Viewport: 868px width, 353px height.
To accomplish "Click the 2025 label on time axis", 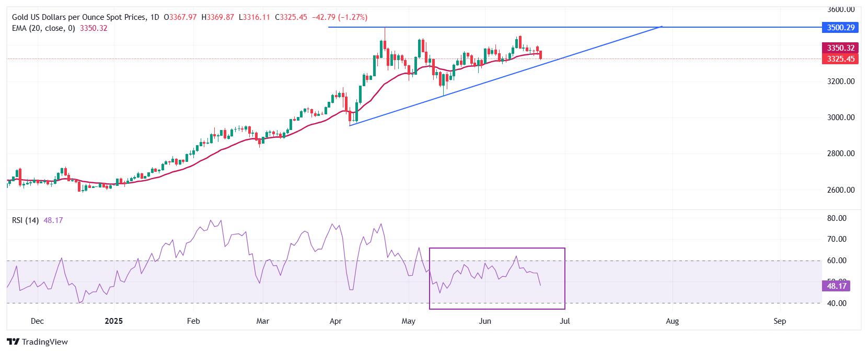I will point(113,321).
